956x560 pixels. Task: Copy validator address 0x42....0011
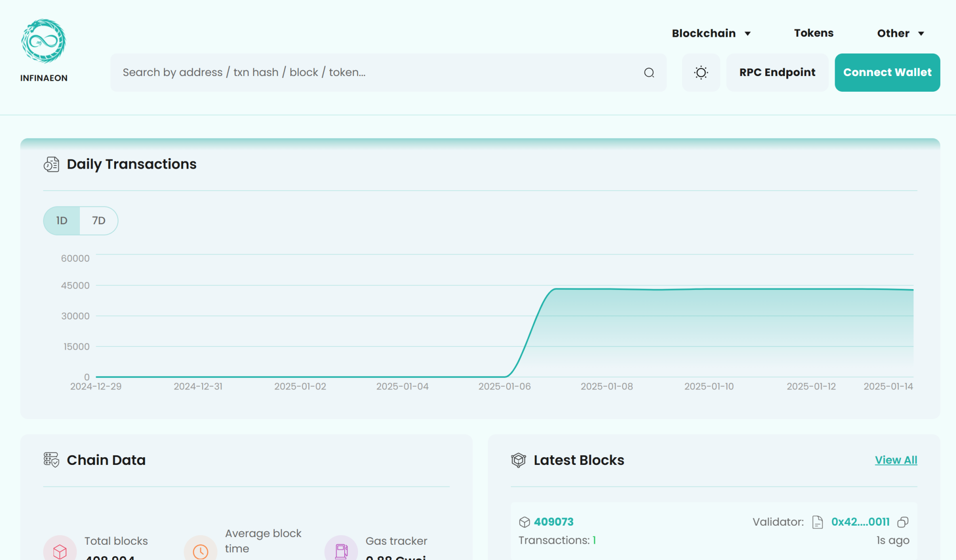[902, 522]
